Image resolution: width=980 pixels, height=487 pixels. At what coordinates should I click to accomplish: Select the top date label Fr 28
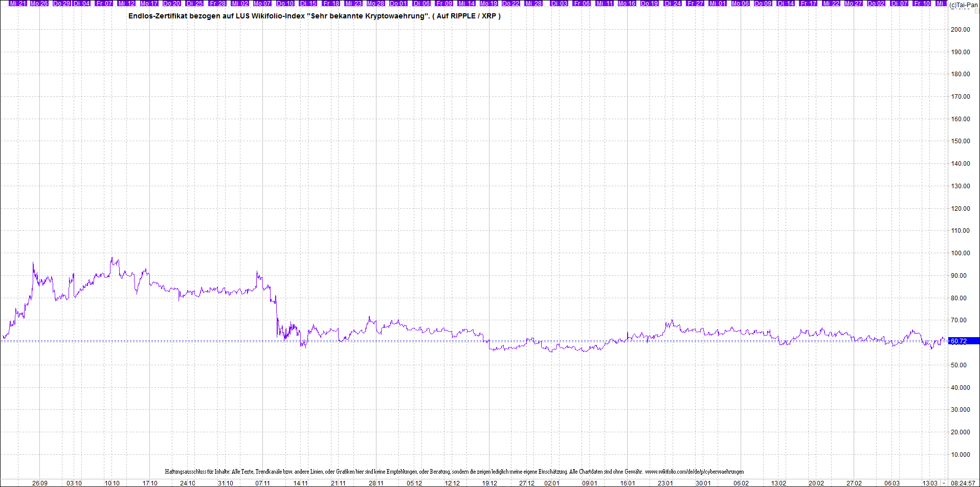[218, 3]
